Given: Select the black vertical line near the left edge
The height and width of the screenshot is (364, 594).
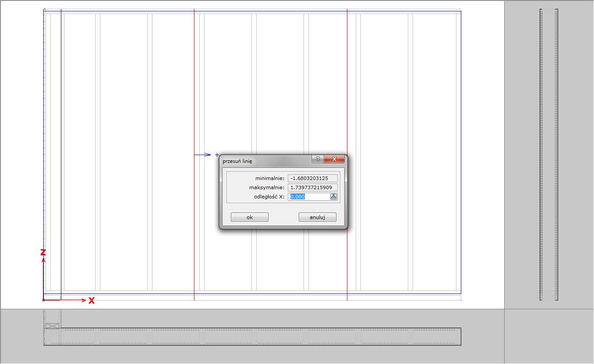Looking at the screenshot, I should point(61,131).
